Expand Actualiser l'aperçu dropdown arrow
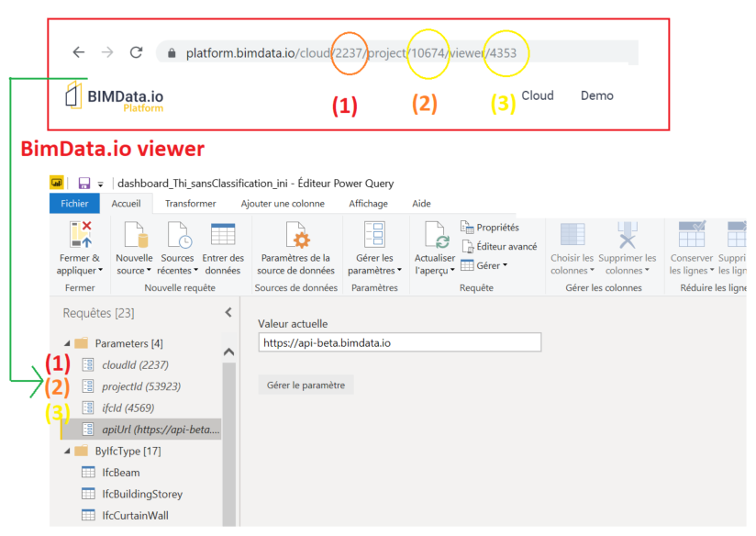This screenshot has height=536, width=756. 452,270
